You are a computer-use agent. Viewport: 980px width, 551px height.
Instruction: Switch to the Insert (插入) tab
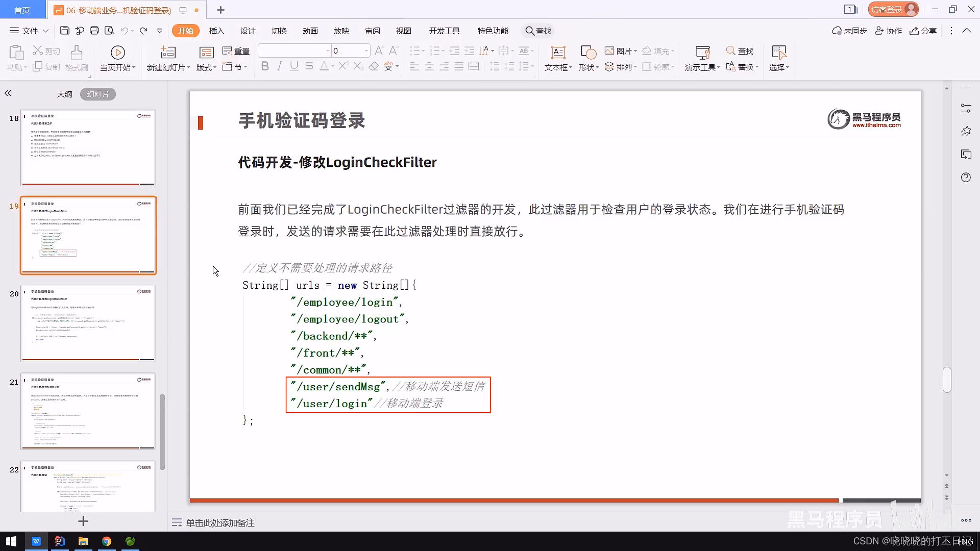[217, 31]
